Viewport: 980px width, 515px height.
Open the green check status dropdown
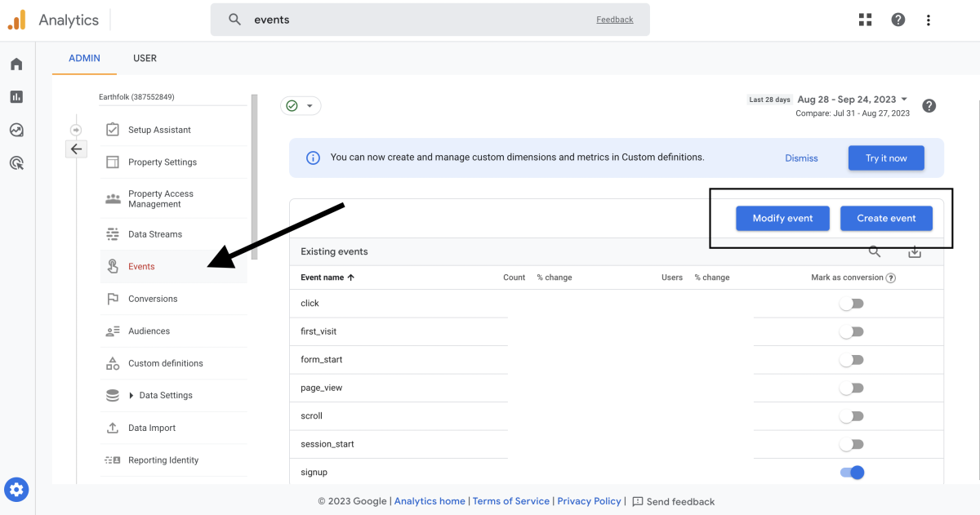(x=301, y=106)
